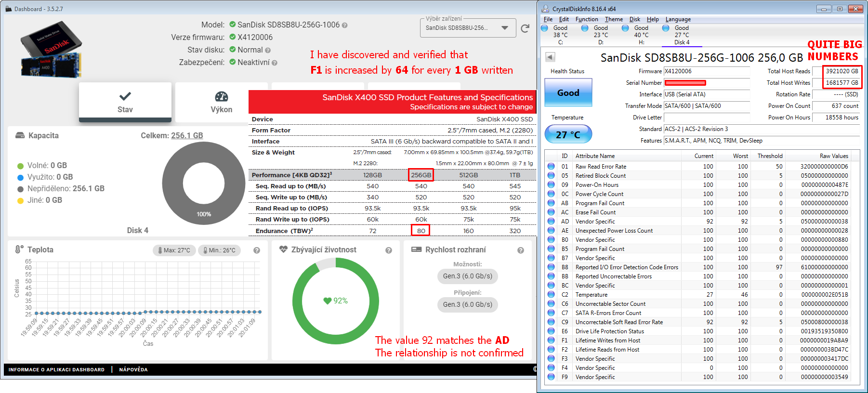Switch to the Výkon tab
This screenshot has width=868, height=393.
(221, 102)
